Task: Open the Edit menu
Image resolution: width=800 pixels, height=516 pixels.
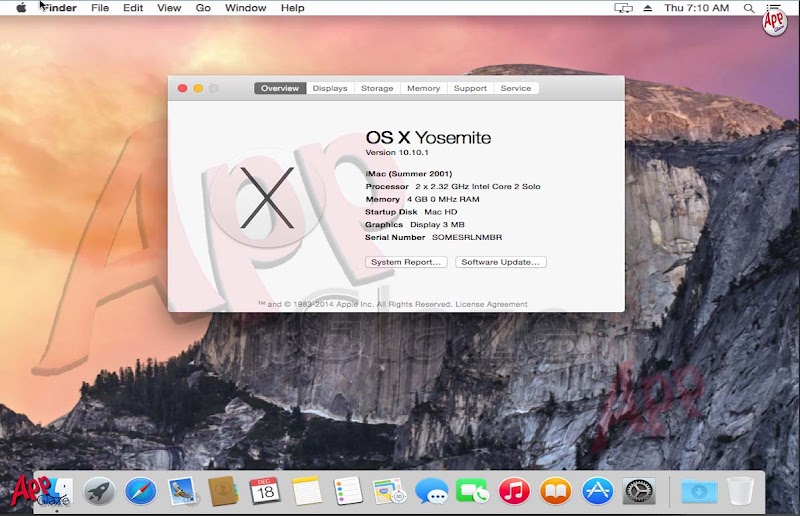Action: pyautogui.click(x=133, y=8)
